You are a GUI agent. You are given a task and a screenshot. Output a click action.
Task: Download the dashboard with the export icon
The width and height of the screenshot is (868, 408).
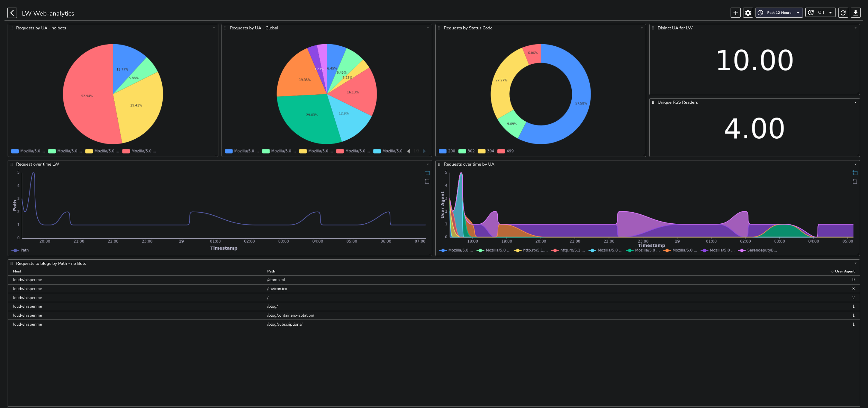856,13
